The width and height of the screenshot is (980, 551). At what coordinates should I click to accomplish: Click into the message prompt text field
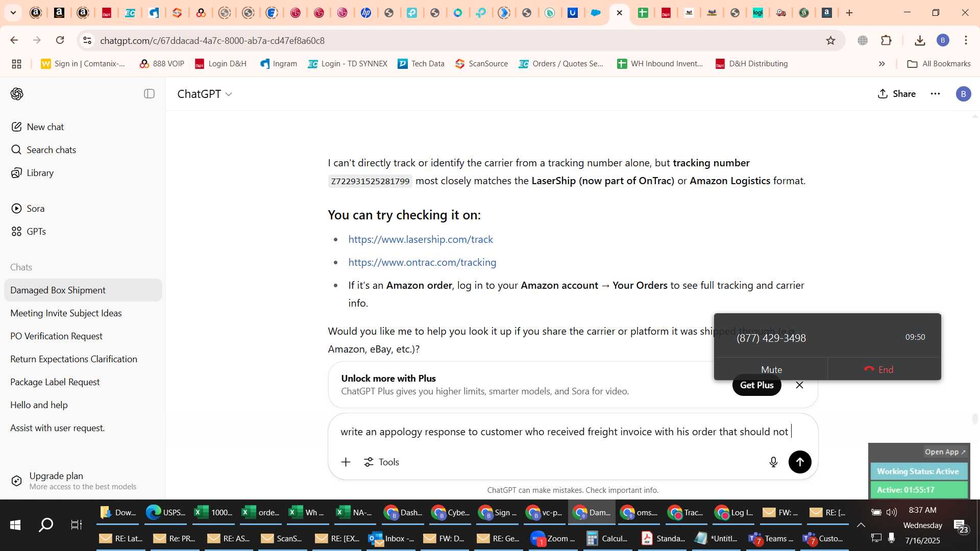click(x=572, y=432)
